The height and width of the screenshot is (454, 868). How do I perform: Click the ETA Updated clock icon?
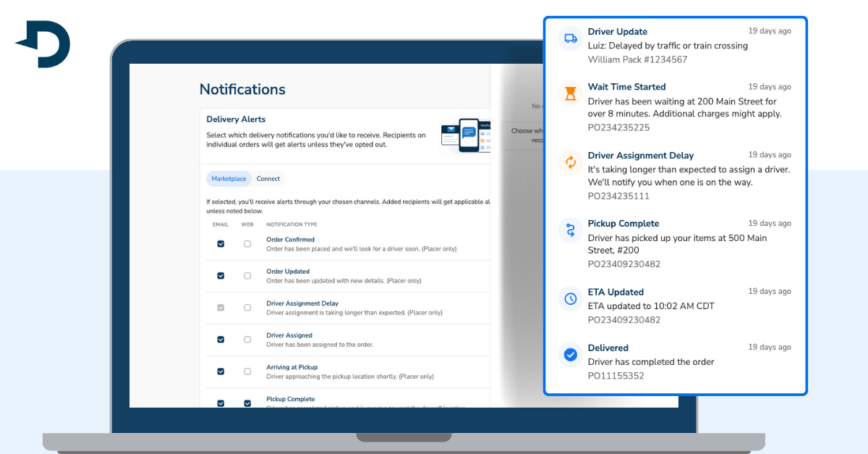[571, 298]
